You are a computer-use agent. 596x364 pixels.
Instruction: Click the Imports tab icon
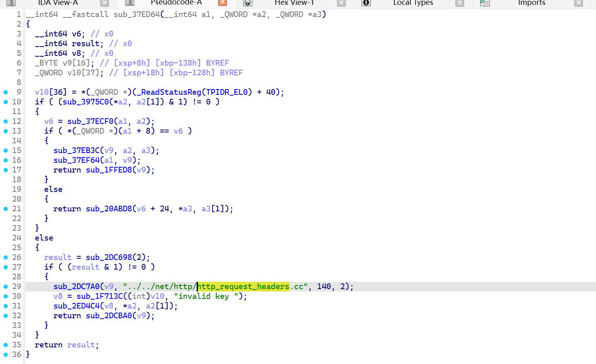pyautogui.click(x=485, y=3)
